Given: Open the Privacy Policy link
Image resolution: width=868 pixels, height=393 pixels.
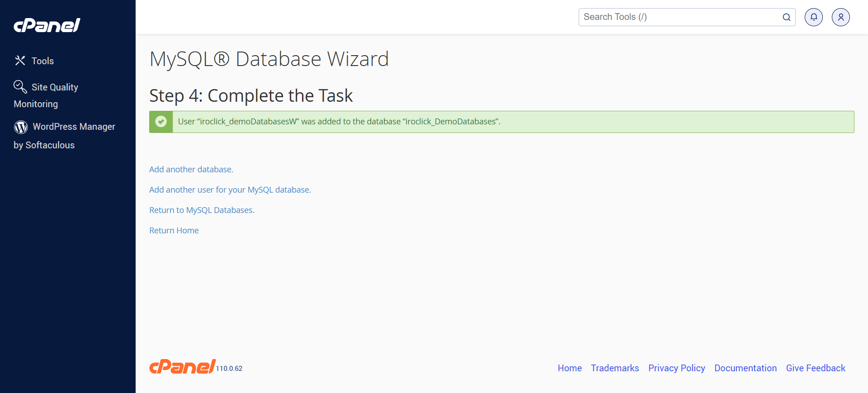Looking at the screenshot, I should 676,368.
